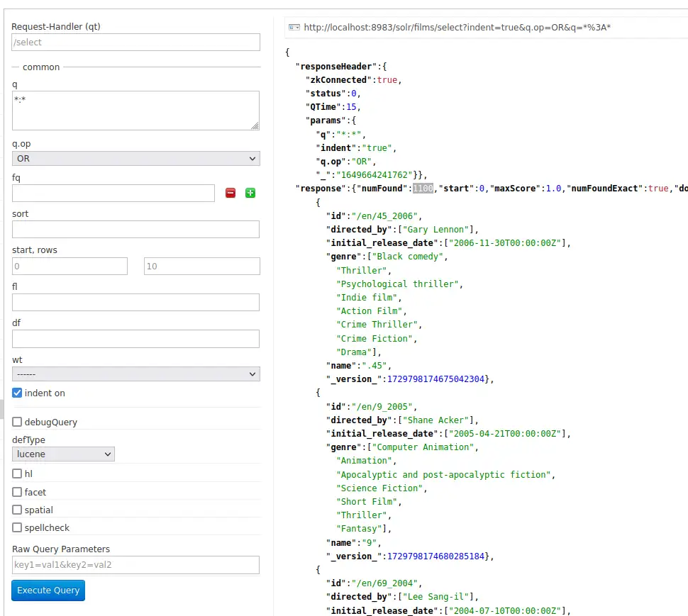Screen dimensions: 688x616
Task: Toggle the spatial checkbox
Action: [17, 510]
